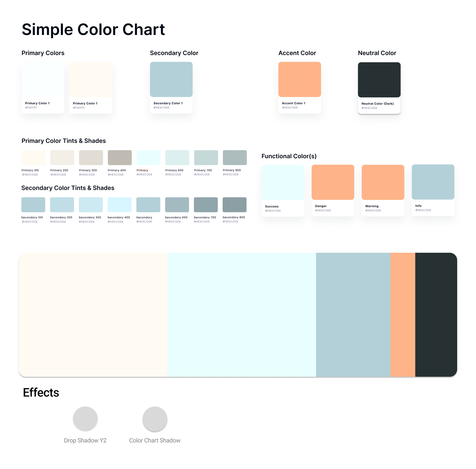This screenshot has width=476, height=469.
Task: Select the Secondary 700 swatch
Action: click(206, 205)
